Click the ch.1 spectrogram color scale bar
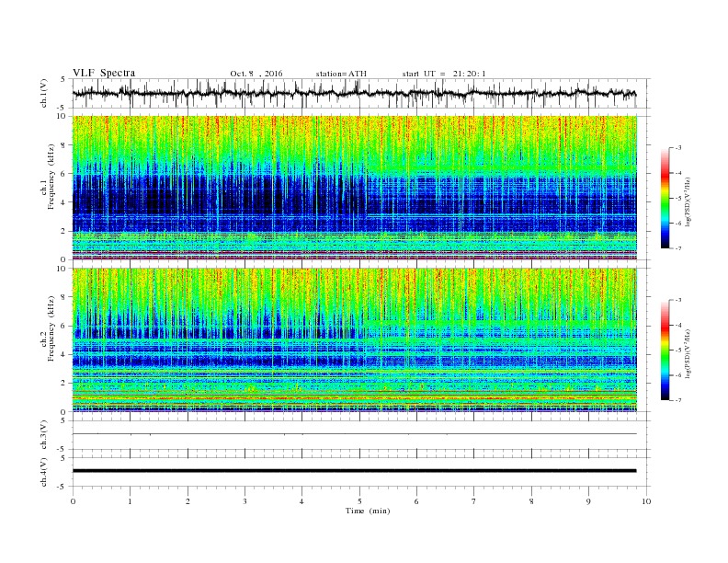Viewport: 728px width, 563px height. pyautogui.click(x=665, y=198)
